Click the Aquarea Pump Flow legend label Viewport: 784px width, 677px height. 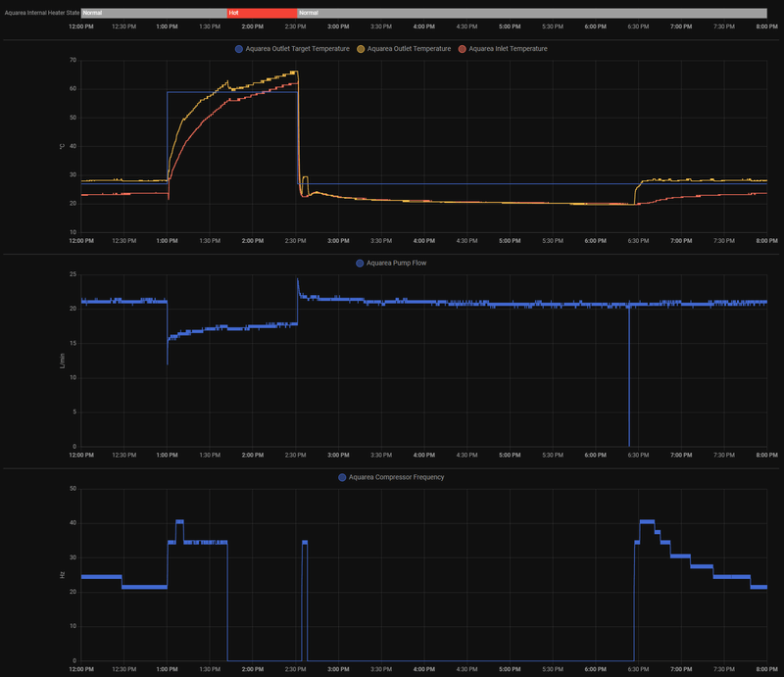397,263
